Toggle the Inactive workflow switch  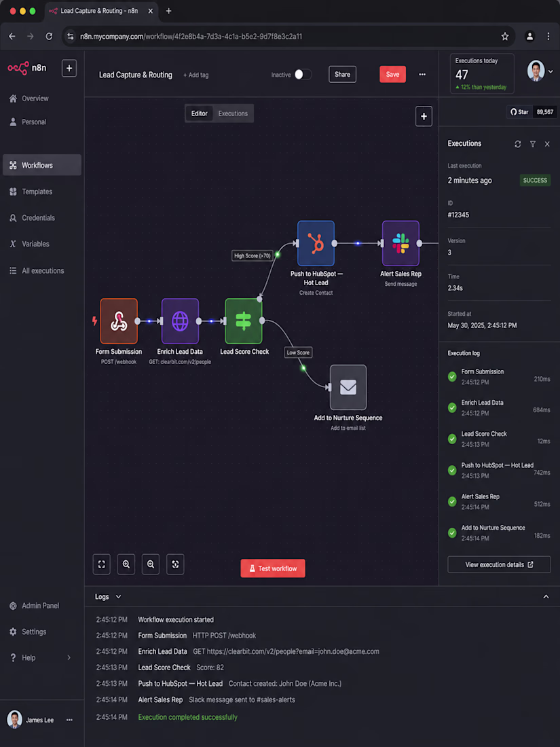[x=303, y=74]
